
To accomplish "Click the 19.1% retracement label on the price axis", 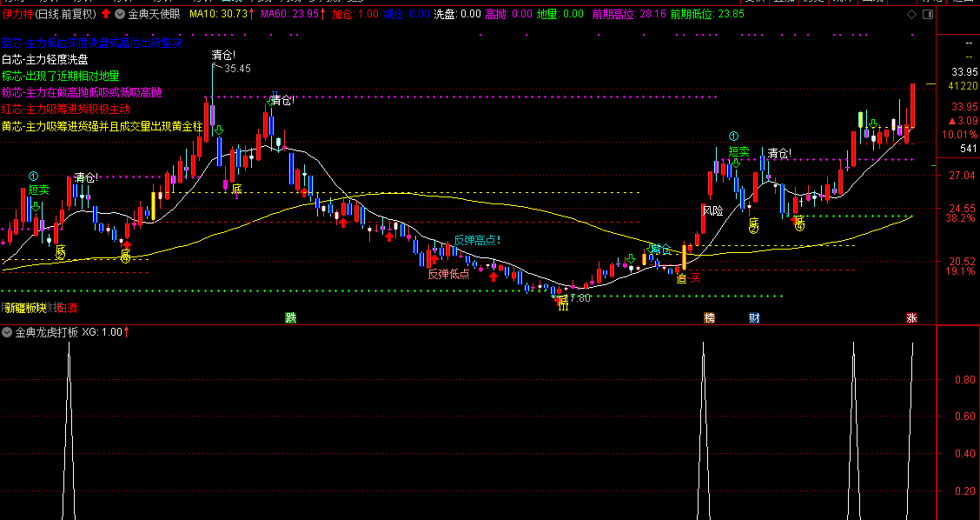I will point(960,271).
